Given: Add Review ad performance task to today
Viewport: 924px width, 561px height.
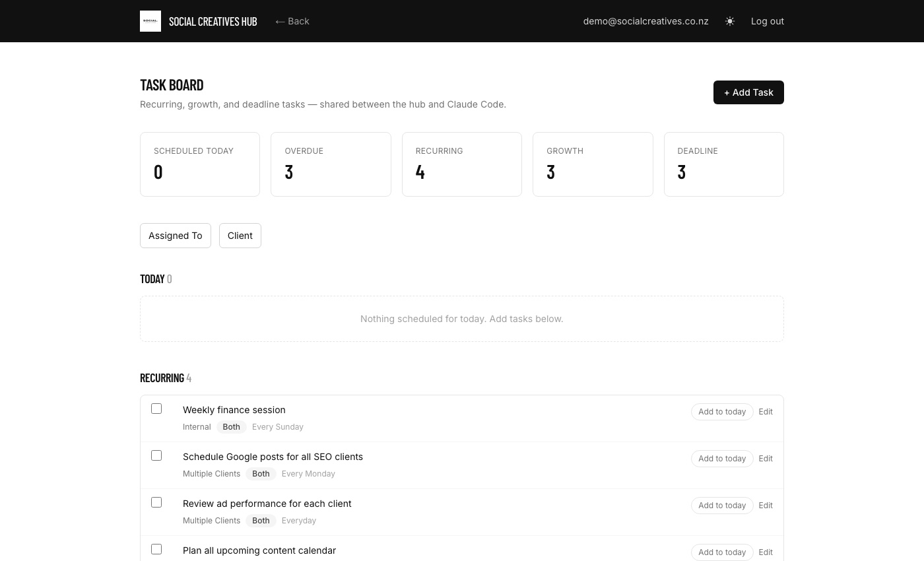Looking at the screenshot, I should (x=722, y=506).
